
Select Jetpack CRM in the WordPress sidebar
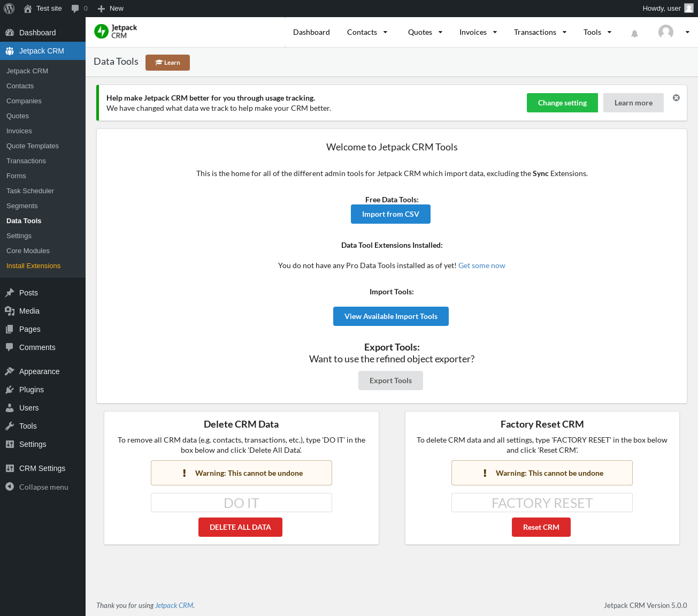coord(43,51)
